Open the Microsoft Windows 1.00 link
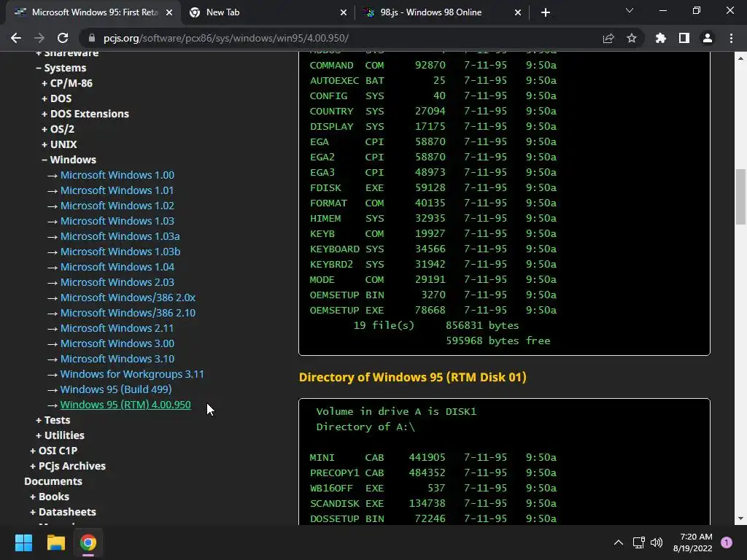Screen dimensions: 747x560 click(x=117, y=175)
